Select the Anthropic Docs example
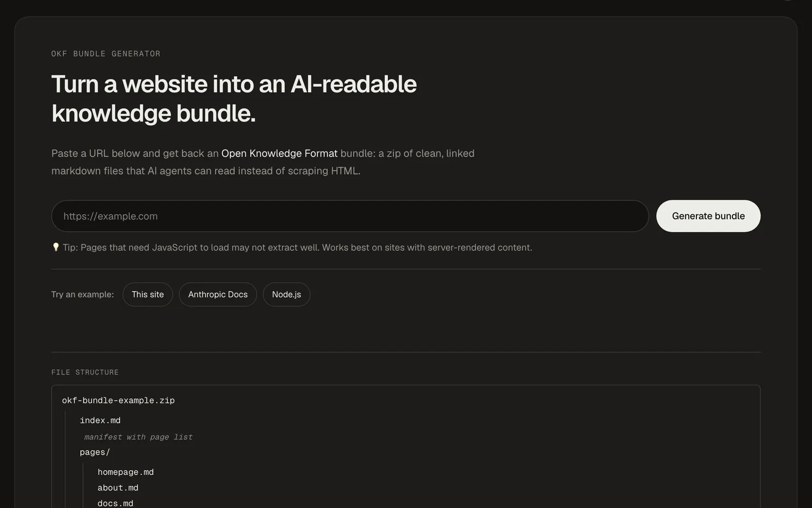Screen dimensions: 812x508 pyautogui.click(x=218, y=295)
